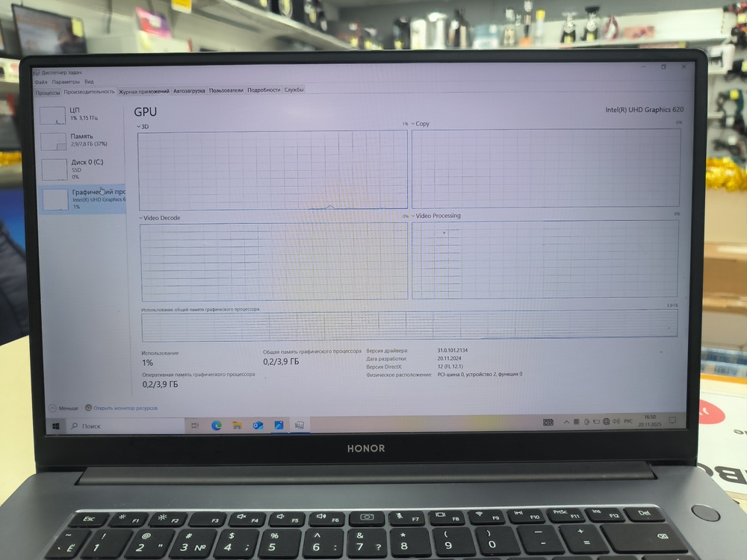
Task: Switch to the Процессы tab
Action: (48, 91)
